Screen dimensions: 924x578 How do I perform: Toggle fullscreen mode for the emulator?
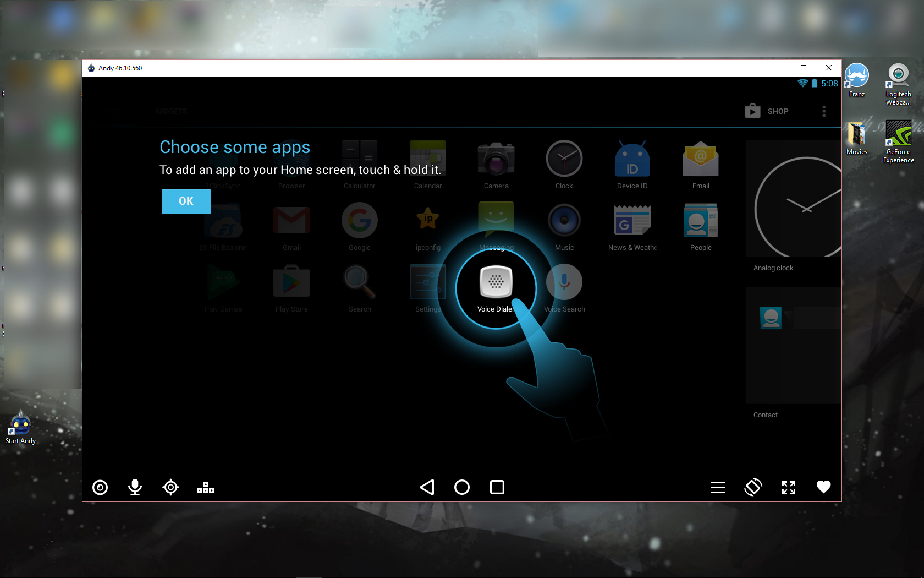[788, 487]
